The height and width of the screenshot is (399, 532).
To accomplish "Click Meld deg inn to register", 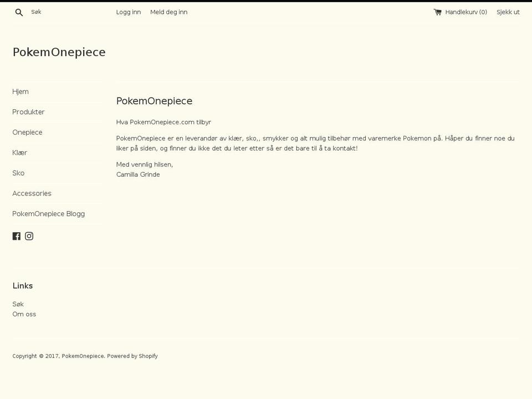I will pos(168,12).
